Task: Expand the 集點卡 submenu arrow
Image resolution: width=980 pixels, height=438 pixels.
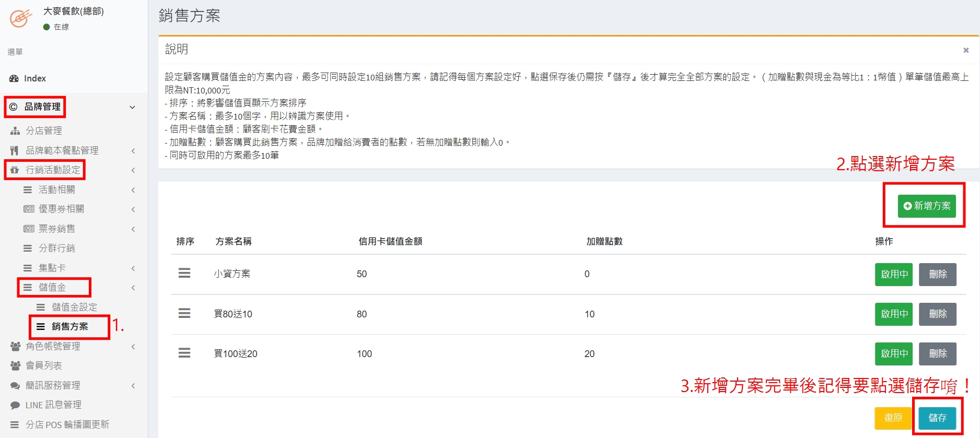Action: (133, 268)
